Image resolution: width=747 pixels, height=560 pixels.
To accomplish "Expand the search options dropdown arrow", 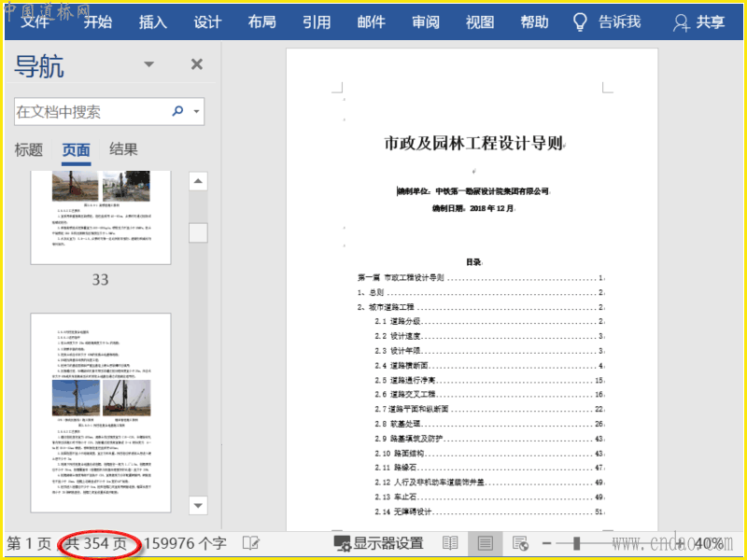I will point(196,112).
